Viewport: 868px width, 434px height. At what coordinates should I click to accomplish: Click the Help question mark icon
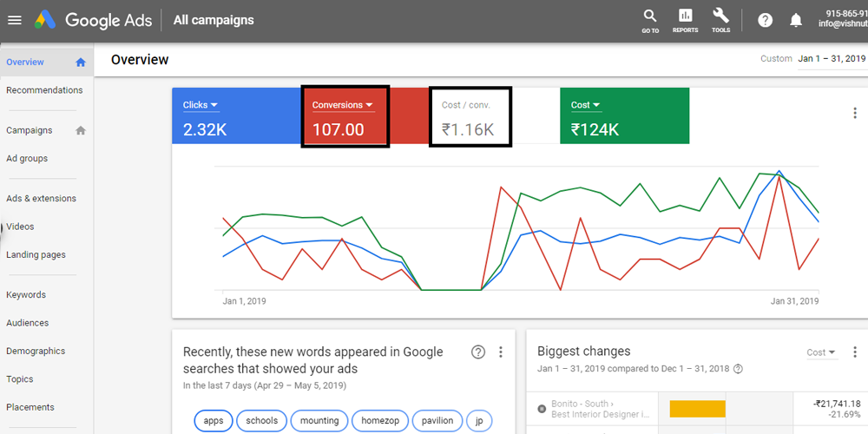[x=765, y=20]
